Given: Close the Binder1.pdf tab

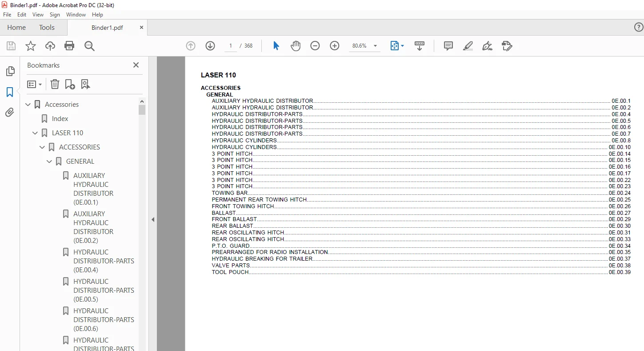Looking at the screenshot, I should pyautogui.click(x=141, y=28).
